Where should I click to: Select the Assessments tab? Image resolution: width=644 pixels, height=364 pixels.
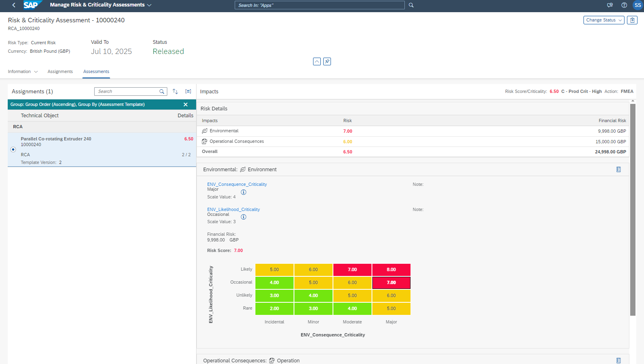[96, 71]
